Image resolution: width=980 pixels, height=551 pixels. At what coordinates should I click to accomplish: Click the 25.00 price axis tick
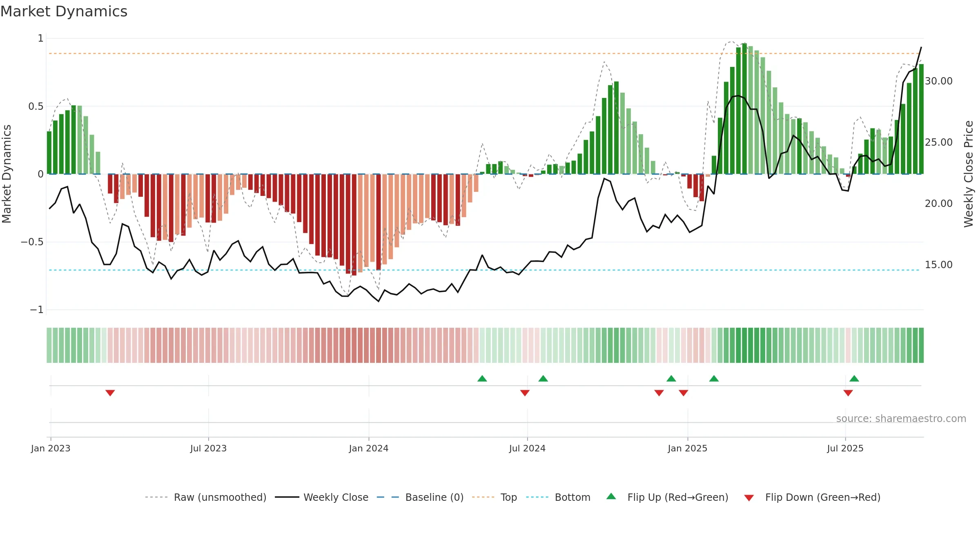(939, 142)
